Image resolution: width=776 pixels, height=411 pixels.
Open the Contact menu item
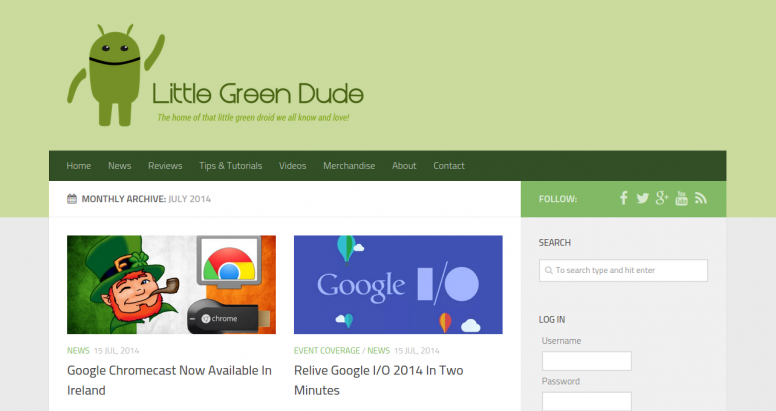[x=449, y=166]
